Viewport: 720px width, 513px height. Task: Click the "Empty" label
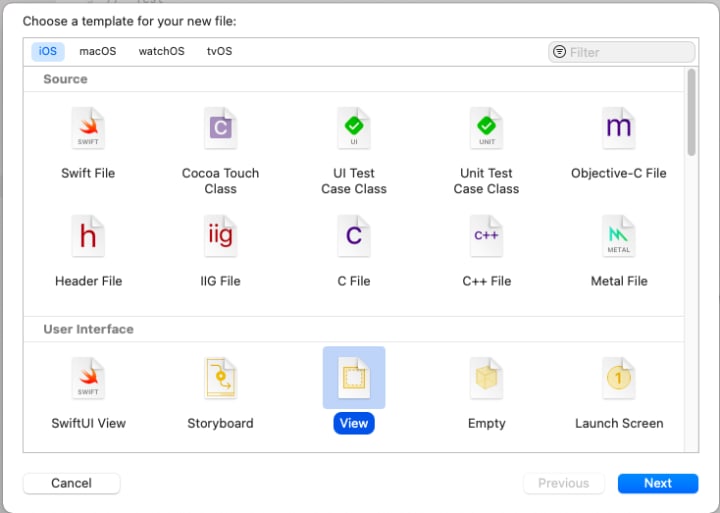(487, 423)
